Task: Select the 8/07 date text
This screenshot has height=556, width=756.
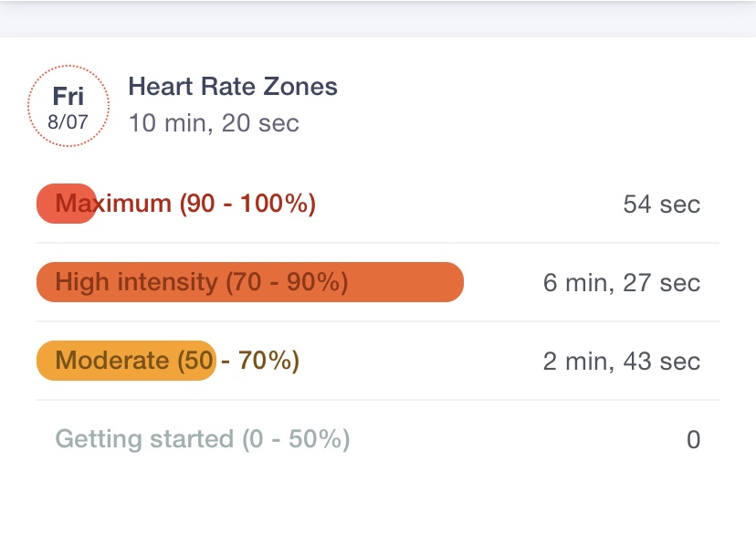Action: pyautogui.click(x=68, y=121)
